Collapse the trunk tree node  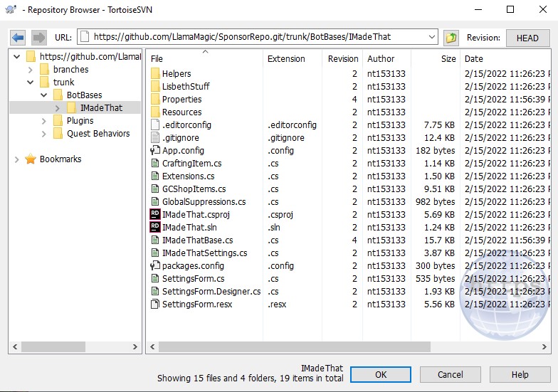click(x=30, y=83)
